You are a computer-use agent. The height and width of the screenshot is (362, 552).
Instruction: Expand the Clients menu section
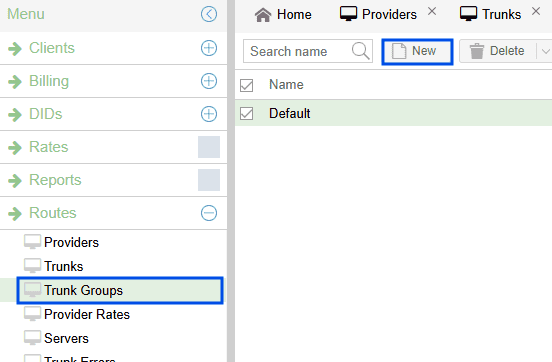click(x=209, y=48)
